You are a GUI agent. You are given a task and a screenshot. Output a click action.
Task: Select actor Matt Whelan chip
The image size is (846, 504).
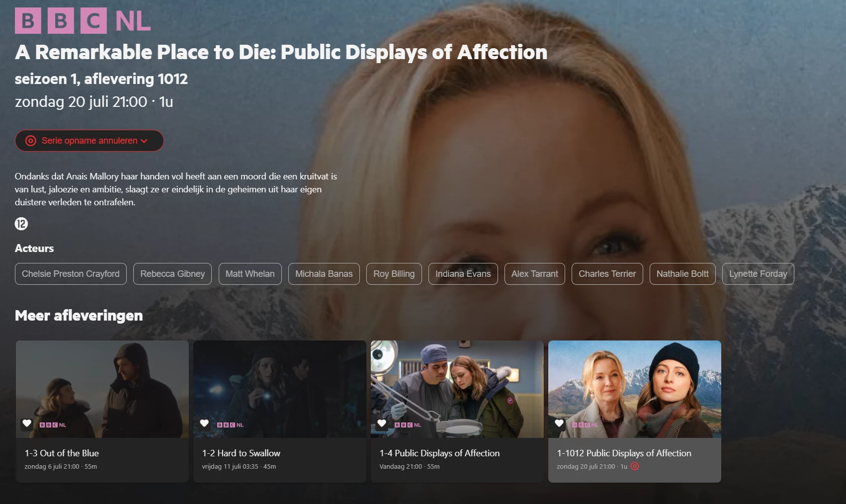click(x=250, y=274)
